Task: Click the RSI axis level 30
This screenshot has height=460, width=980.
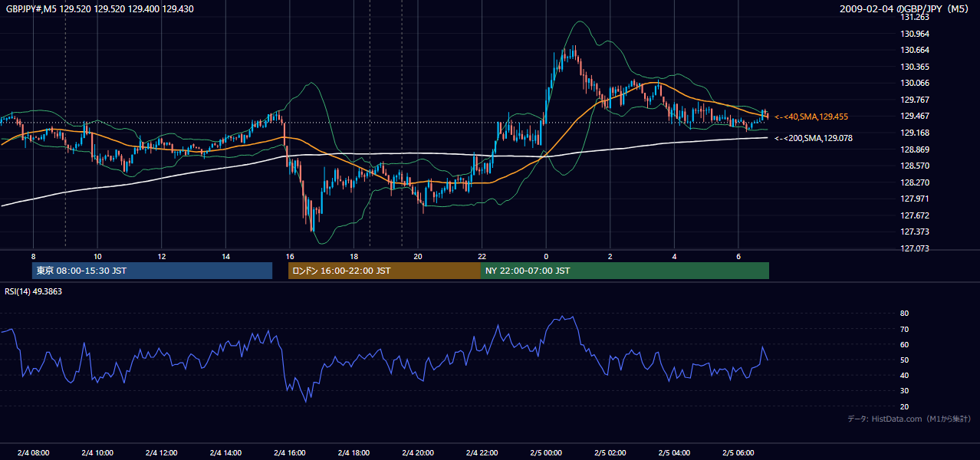Action: point(905,391)
